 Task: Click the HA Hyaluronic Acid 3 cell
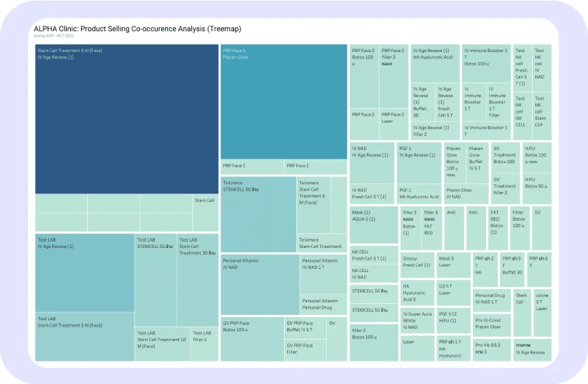pos(418,293)
